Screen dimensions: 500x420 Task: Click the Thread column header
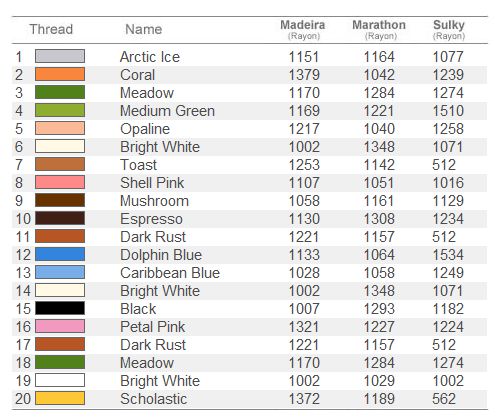pos(51,29)
